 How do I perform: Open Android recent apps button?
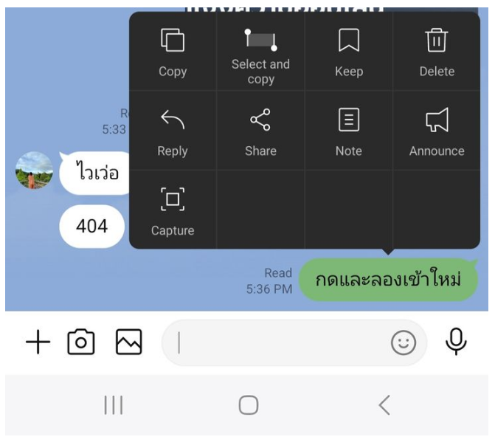coord(114,404)
